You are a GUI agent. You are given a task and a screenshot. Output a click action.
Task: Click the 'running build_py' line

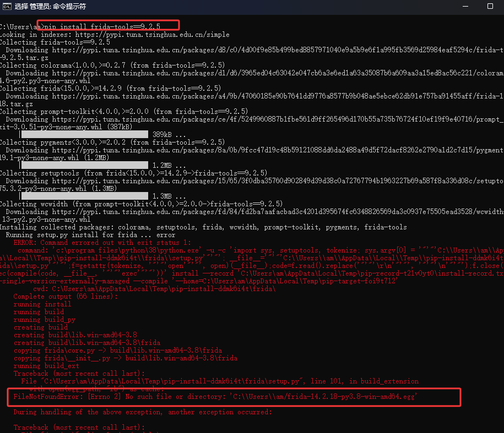click(45, 320)
